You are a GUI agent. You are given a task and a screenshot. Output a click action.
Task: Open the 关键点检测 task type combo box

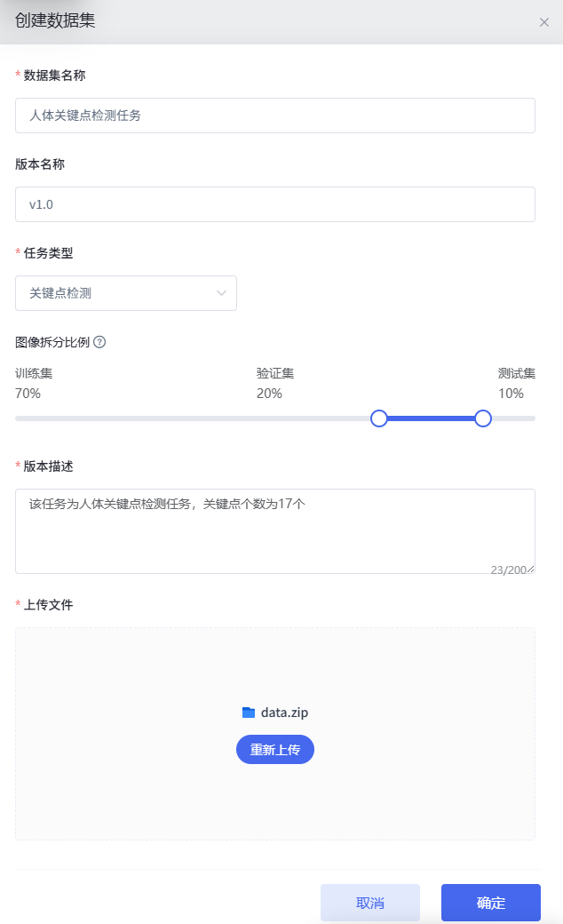click(126, 293)
